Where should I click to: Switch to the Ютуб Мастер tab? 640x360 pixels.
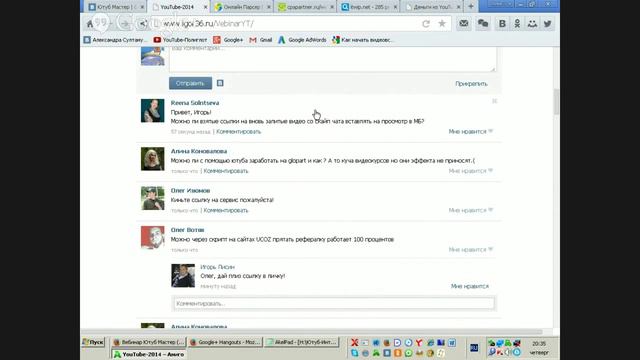point(115,7)
